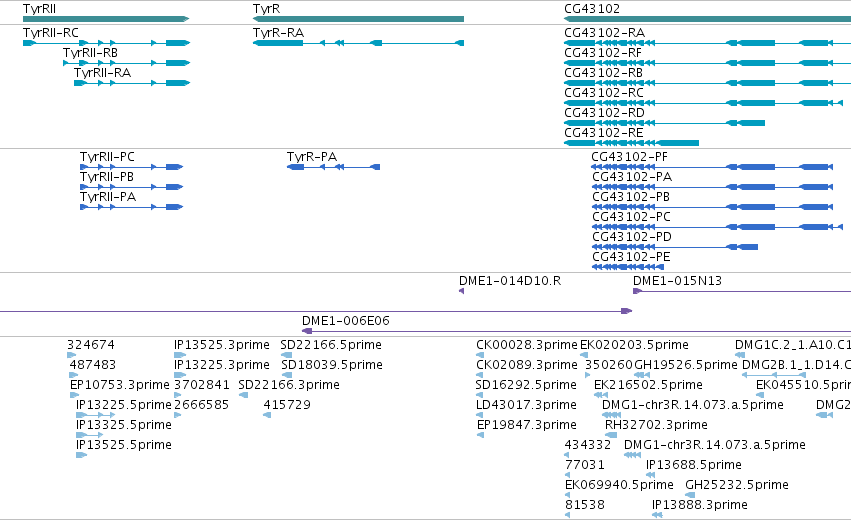The image size is (851, 520).
Task: Select feature 434332
Action: 567,455
